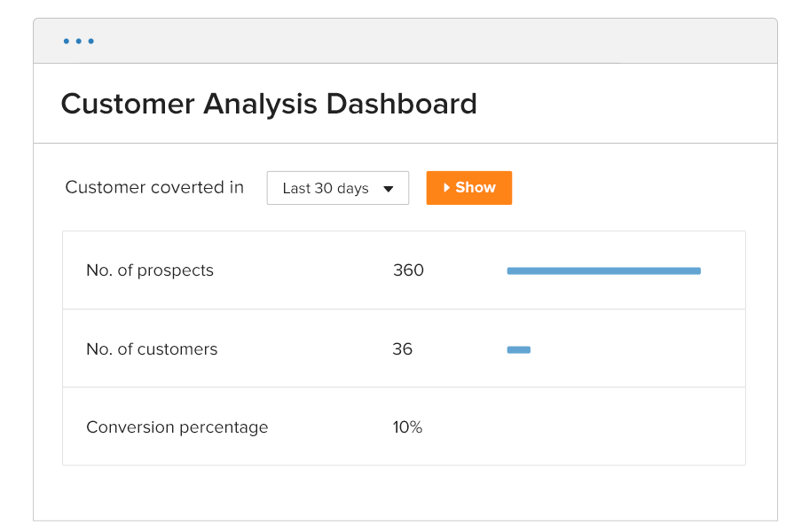Open the Last 30 days dropdown
Image resolution: width=810 pixels, height=532 pixels.
tap(337, 188)
